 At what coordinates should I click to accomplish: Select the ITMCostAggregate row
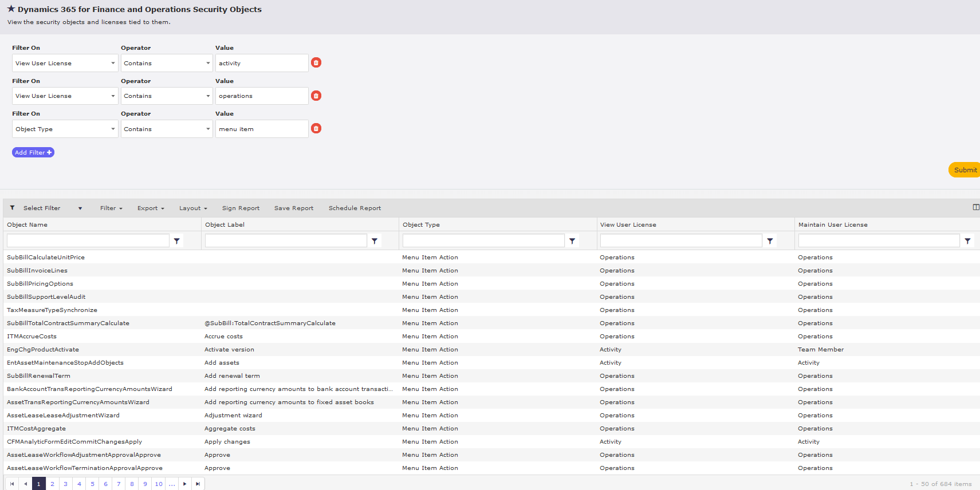click(491, 428)
